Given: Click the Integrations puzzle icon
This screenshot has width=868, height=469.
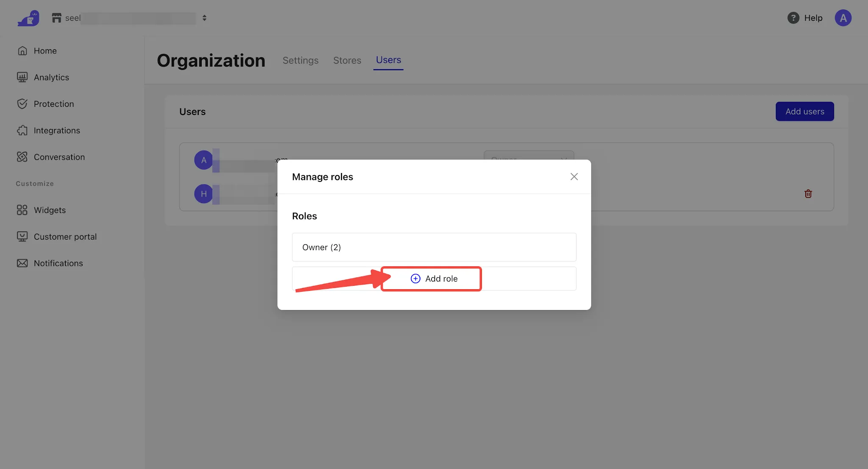Looking at the screenshot, I should coord(22,131).
